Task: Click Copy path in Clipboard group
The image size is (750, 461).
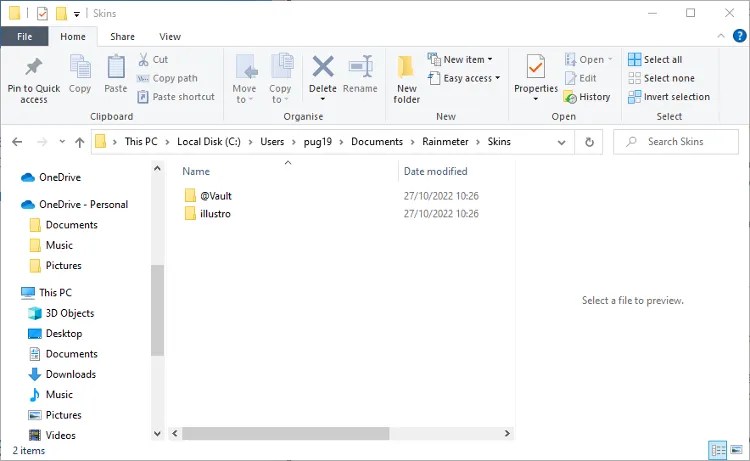Action: pos(167,78)
